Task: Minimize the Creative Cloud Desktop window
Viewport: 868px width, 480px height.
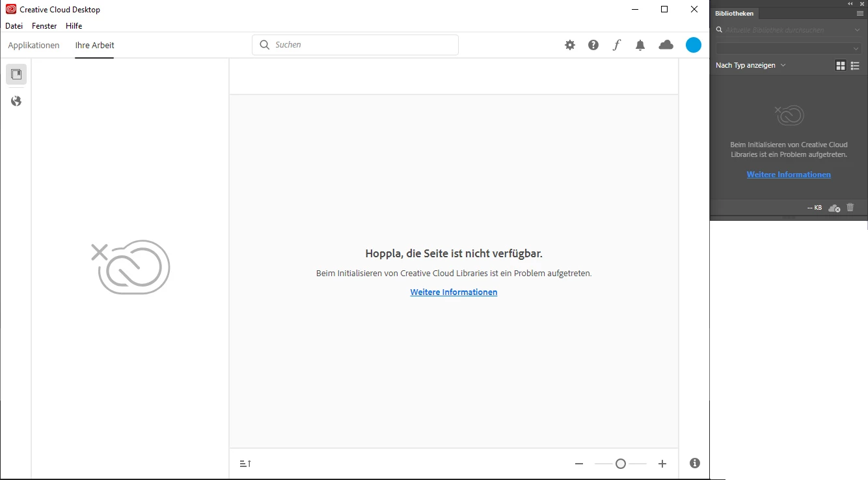Action: coord(634,9)
